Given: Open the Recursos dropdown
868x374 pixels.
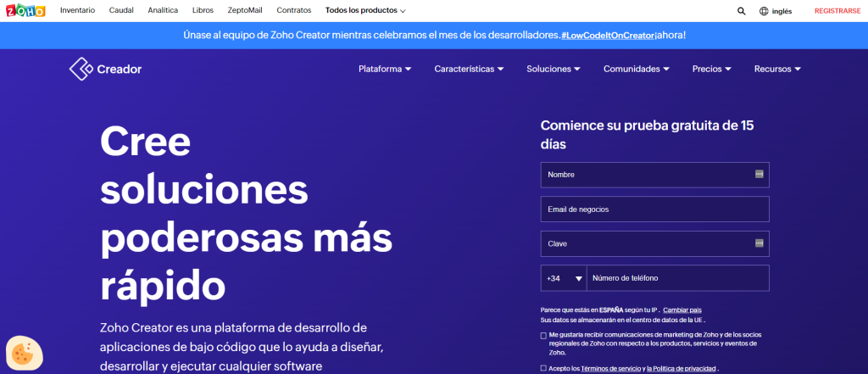Looking at the screenshot, I should click(x=778, y=70).
